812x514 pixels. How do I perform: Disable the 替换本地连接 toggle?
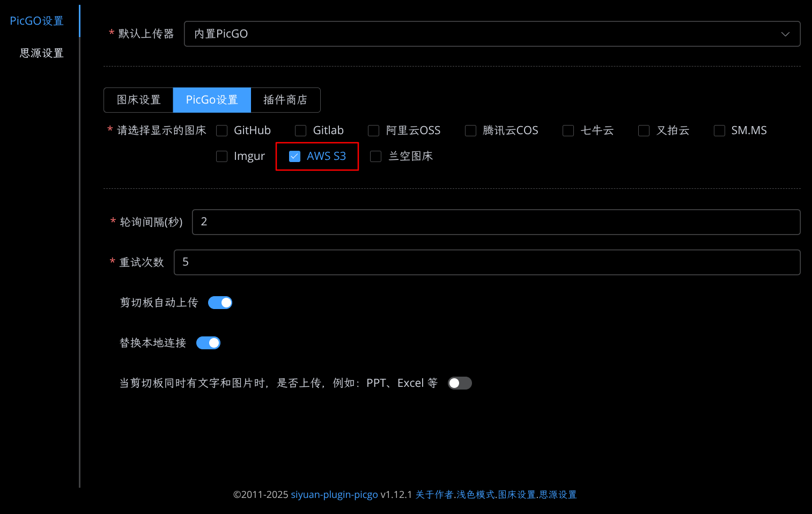[208, 343]
